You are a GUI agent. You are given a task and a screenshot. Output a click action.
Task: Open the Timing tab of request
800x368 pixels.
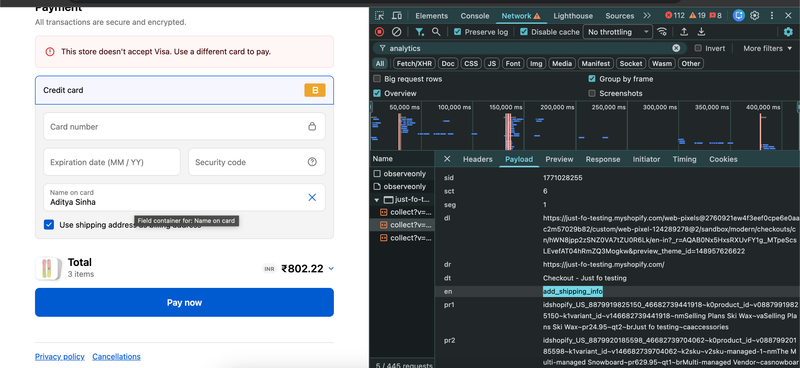[684, 159]
